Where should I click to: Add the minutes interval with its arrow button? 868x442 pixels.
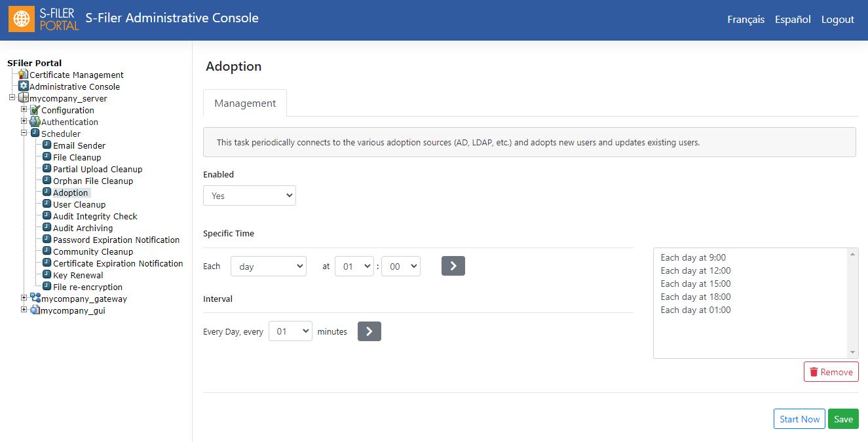[x=369, y=331]
